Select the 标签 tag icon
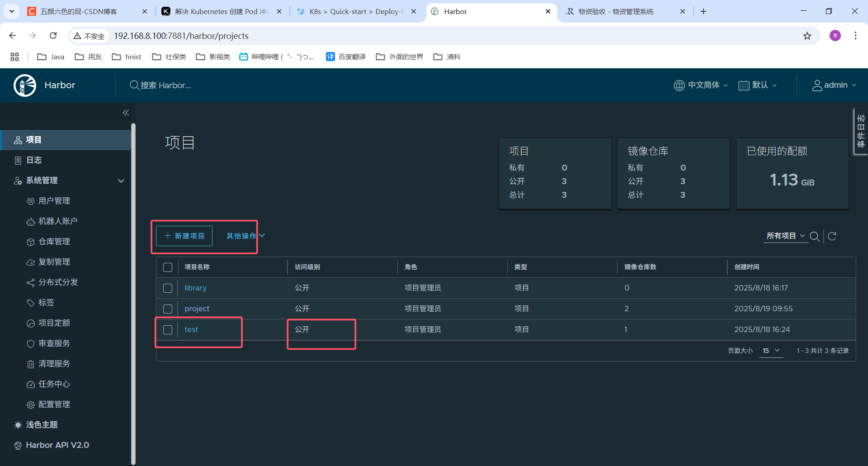 click(31, 302)
